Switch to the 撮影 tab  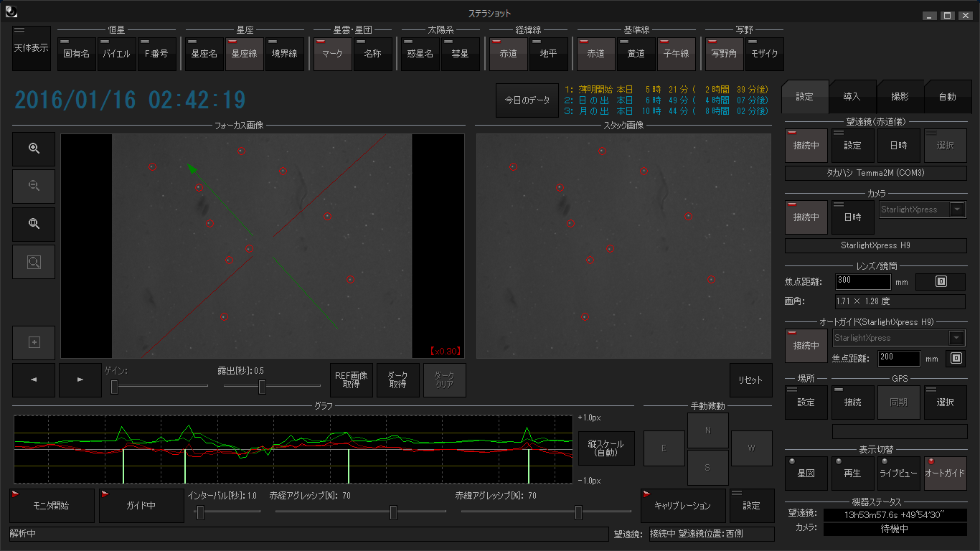[899, 97]
